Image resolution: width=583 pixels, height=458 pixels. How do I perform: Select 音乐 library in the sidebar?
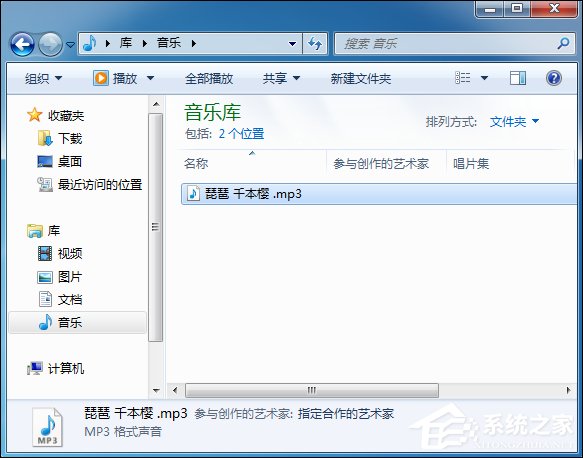point(77,322)
